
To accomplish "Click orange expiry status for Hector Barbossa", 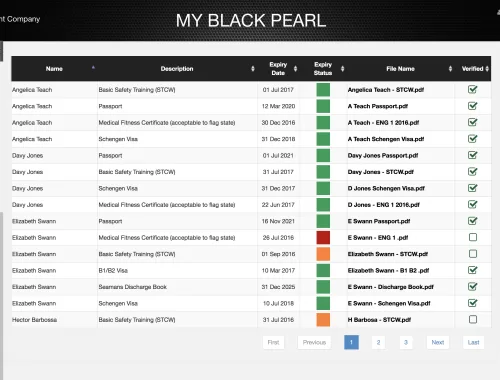I will pos(323,320).
